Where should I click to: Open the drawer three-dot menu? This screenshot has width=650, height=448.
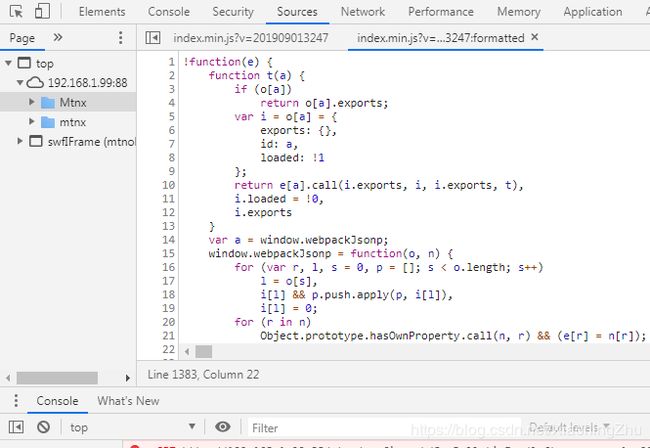(16, 400)
